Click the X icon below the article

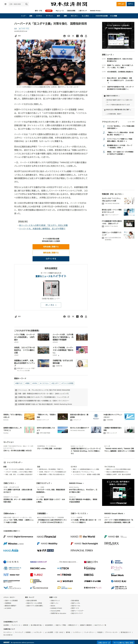[77, 317]
